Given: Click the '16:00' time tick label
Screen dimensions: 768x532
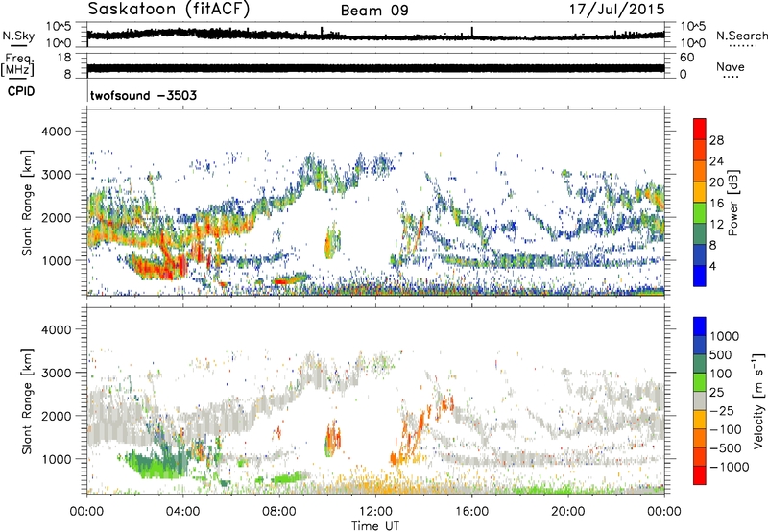Looking at the screenshot, I should pos(471,512).
